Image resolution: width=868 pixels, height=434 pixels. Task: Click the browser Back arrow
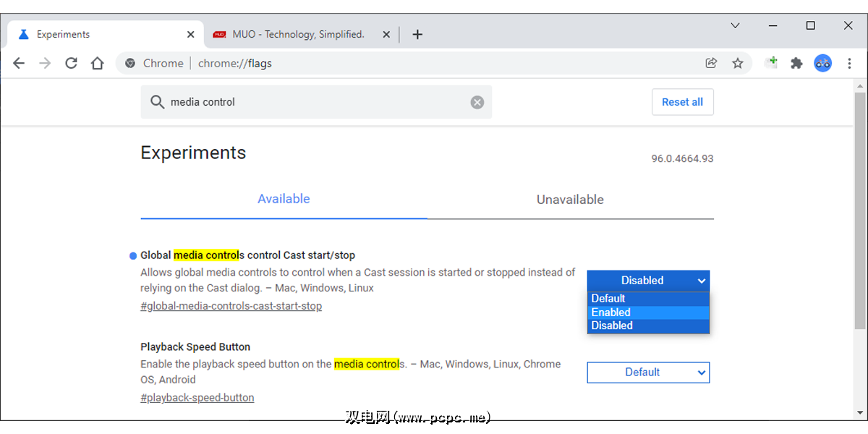[x=19, y=63]
